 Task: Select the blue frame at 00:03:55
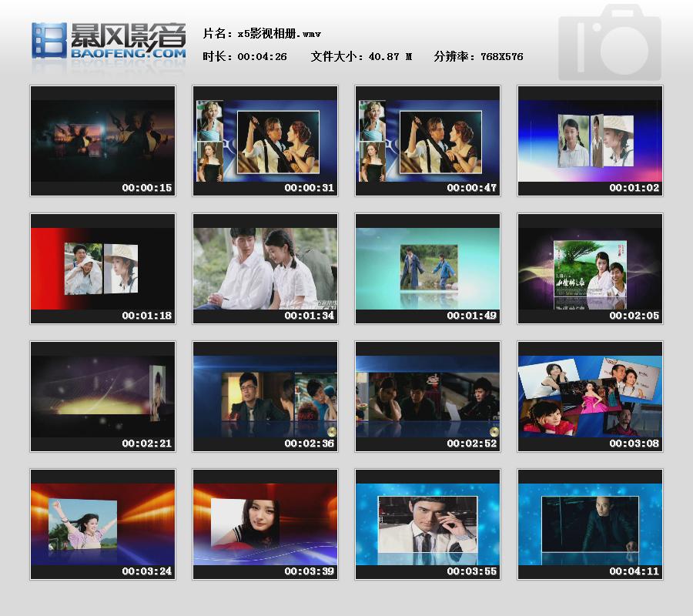point(427,524)
